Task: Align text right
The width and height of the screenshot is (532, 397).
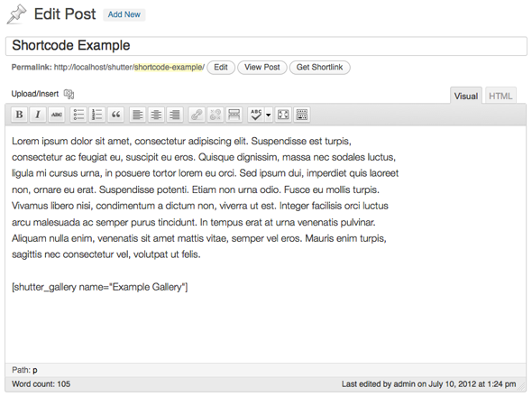Action: (x=175, y=115)
